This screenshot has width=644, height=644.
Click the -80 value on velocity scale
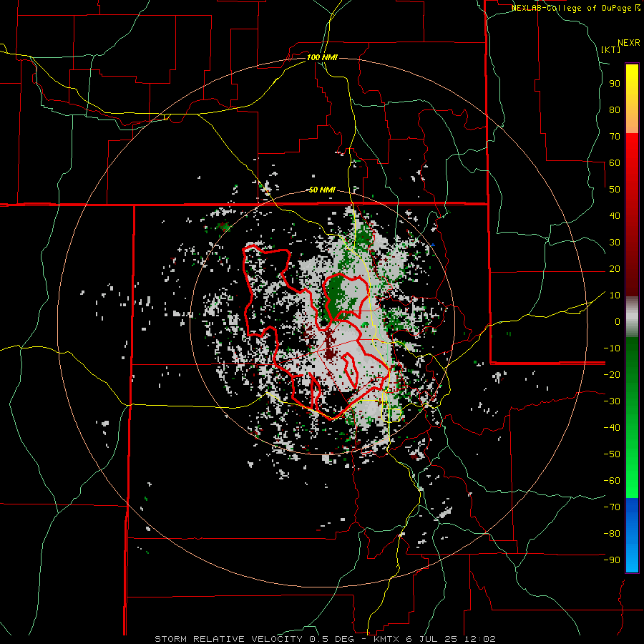(x=612, y=534)
